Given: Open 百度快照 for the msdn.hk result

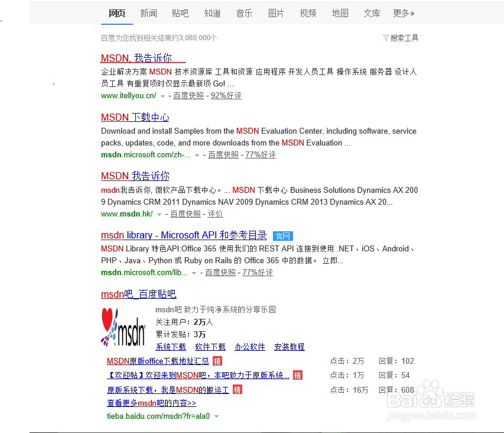Looking at the screenshot, I should click(185, 214).
